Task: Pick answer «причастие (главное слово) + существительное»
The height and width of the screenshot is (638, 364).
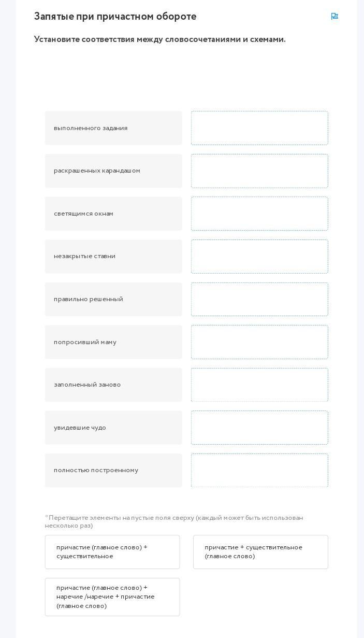Action: click(112, 552)
